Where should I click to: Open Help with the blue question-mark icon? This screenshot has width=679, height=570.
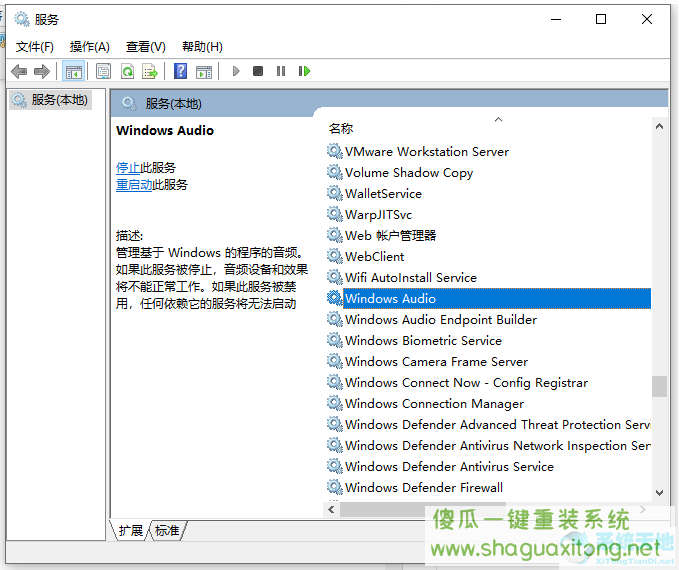tap(181, 71)
